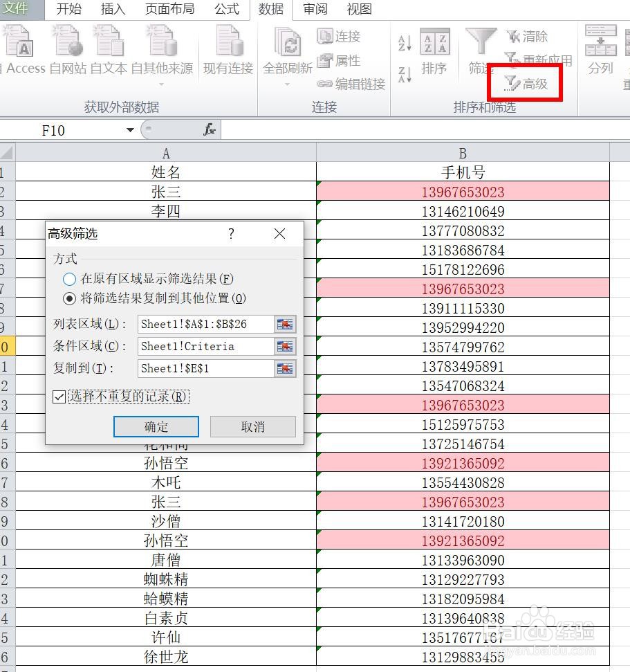The image size is (630, 672).
Task: Confirm the filter with 确定
Action: coord(156,426)
